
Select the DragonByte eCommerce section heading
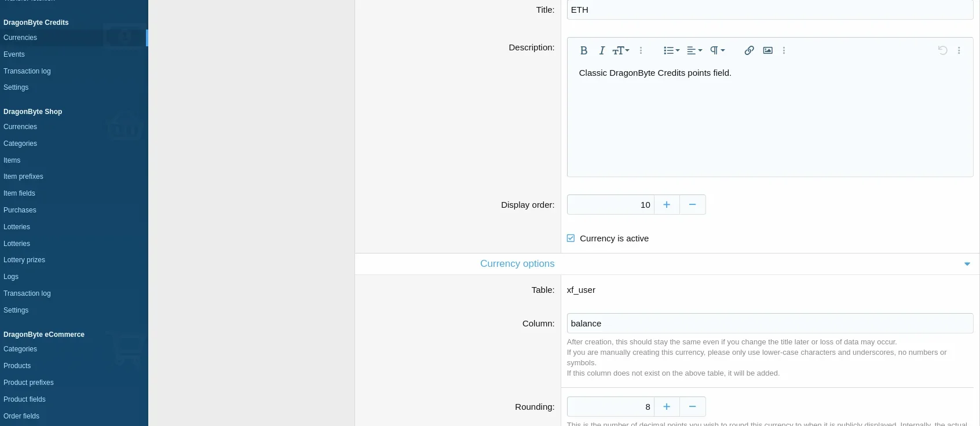(44, 335)
